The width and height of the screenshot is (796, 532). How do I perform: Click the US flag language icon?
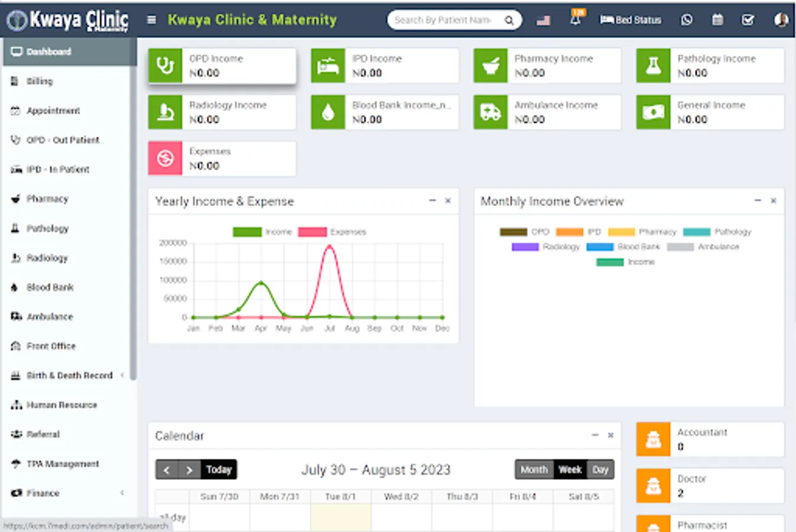click(544, 21)
